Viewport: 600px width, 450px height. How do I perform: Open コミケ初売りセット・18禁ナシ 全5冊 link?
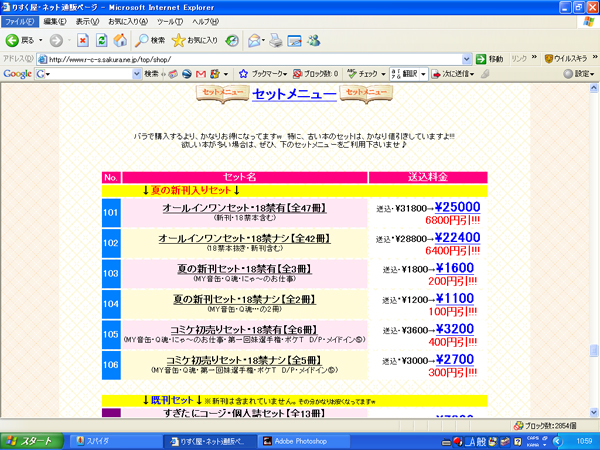click(244, 360)
